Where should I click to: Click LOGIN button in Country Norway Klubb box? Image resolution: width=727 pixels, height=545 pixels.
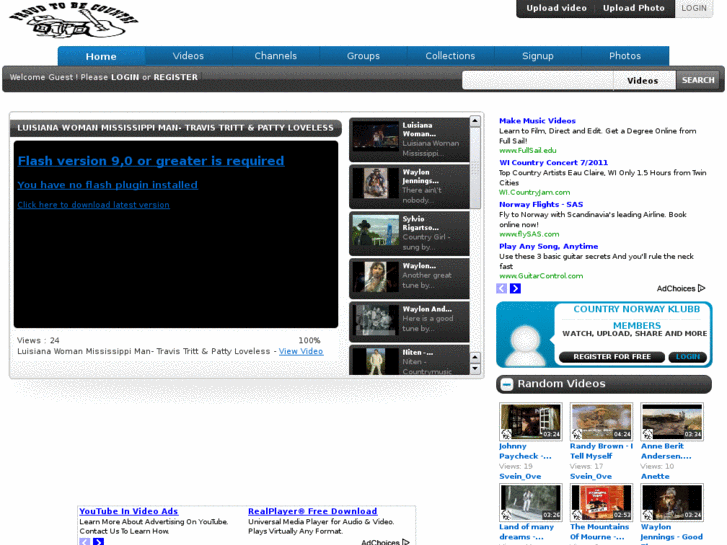[688, 357]
